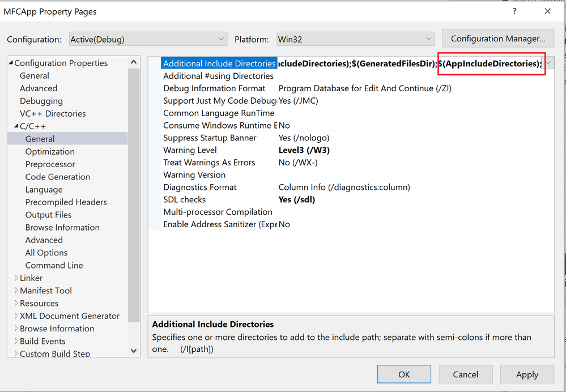Screen dimensions: 566x392
Task: Select the Additional #using Directories property
Action: pyautogui.click(x=218, y=76)
